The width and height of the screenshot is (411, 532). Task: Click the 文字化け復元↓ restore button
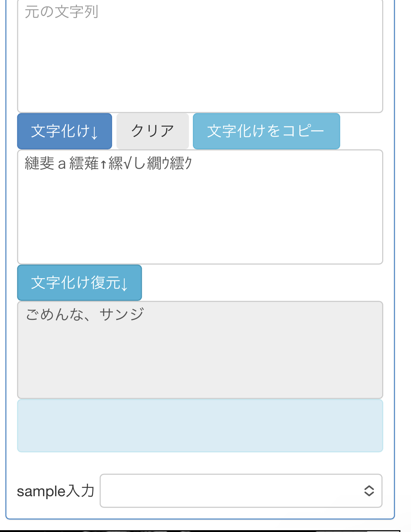[79, 283]
